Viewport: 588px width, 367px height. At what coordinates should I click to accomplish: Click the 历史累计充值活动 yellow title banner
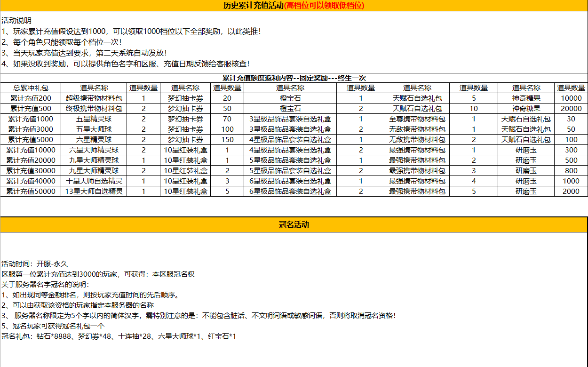[x=294, y=6]
